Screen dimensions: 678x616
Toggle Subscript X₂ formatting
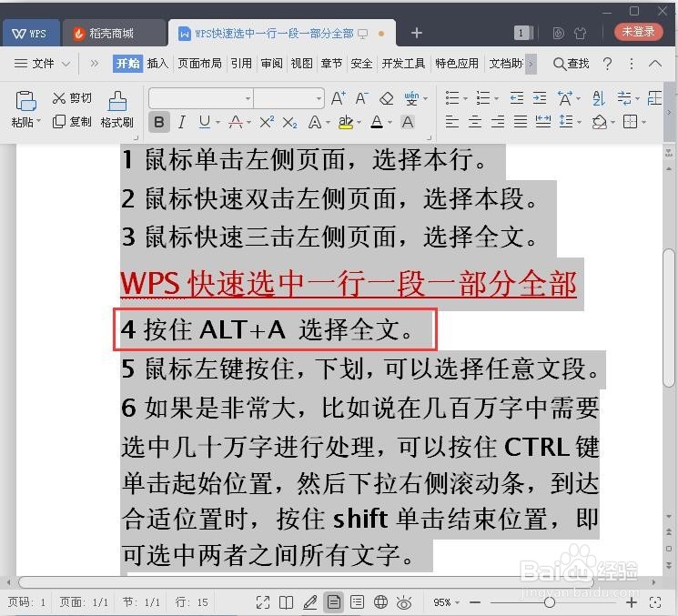[x=289, y=123]
